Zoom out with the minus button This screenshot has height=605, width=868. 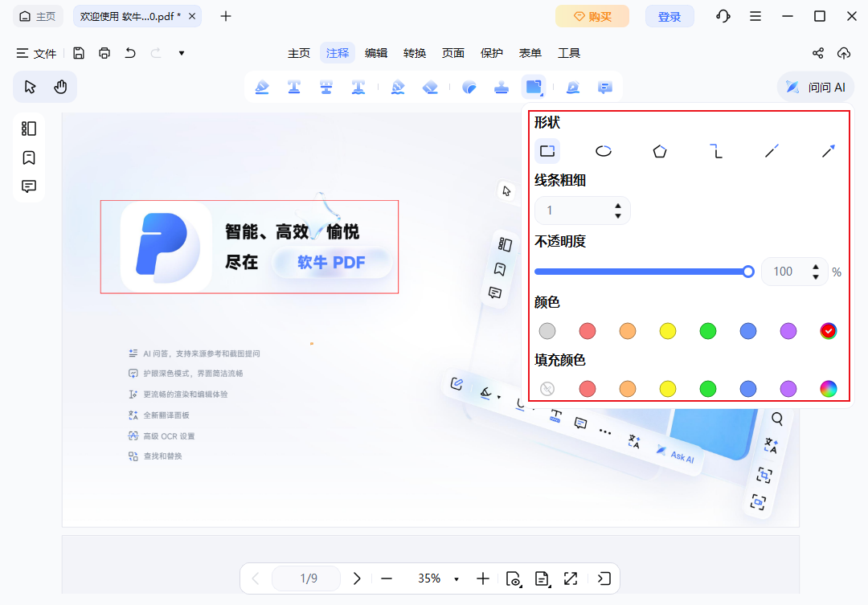click(387, 578)
